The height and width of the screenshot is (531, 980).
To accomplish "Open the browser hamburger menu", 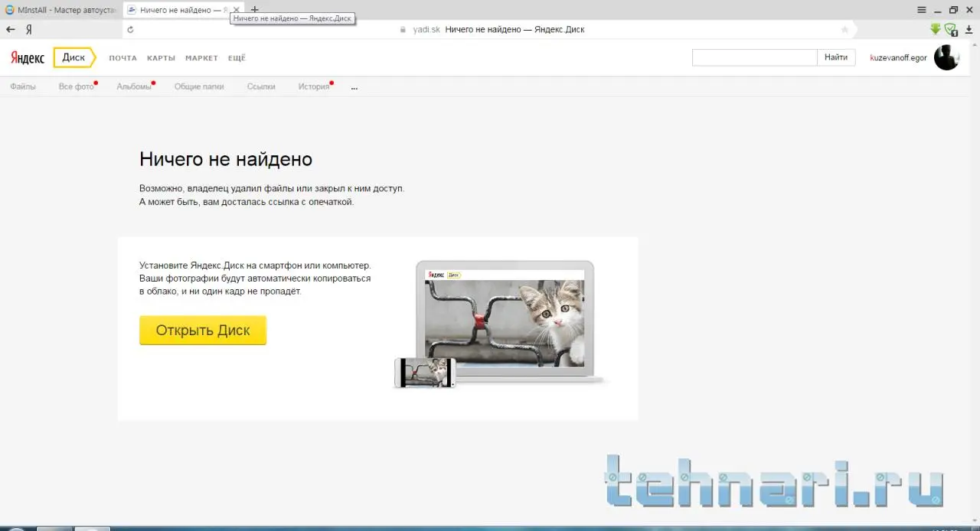I will point(923,10).
